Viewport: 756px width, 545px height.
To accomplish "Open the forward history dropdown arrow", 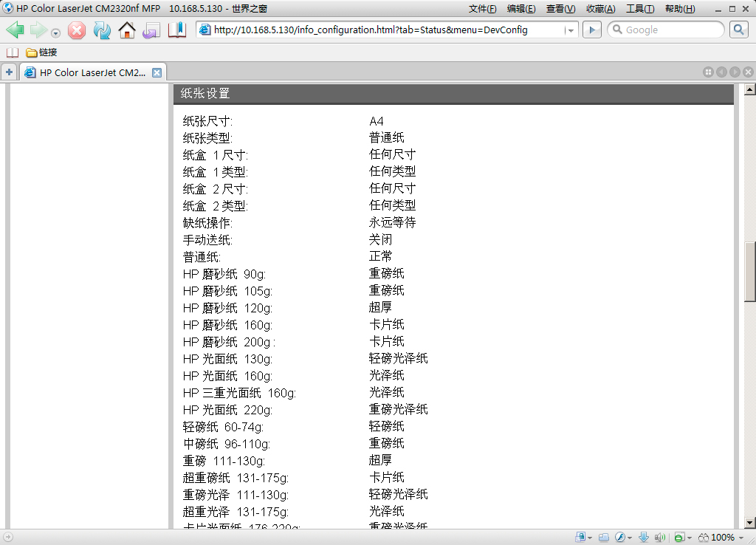I will coord(56,32).
